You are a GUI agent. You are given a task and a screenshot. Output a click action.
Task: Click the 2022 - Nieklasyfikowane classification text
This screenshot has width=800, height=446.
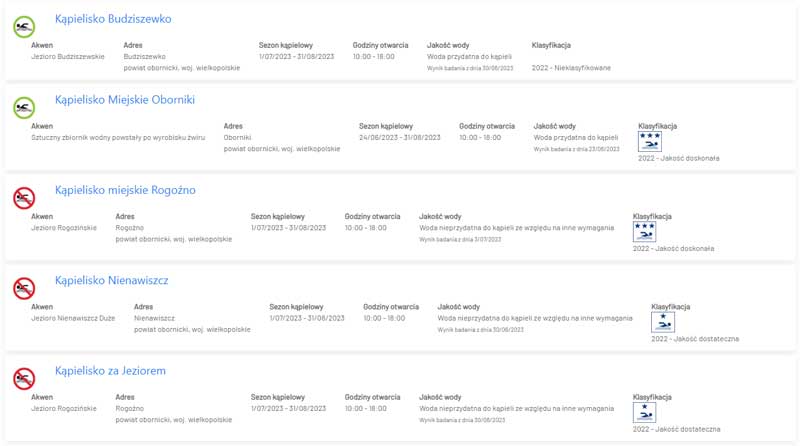(x=571, y=68)
